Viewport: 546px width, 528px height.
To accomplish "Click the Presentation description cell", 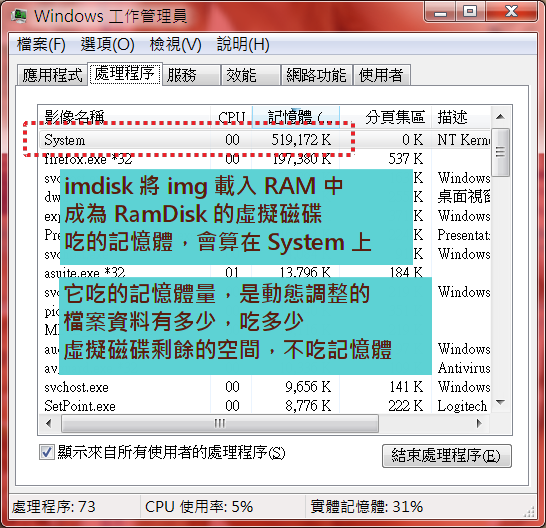I will pos(464,235).
